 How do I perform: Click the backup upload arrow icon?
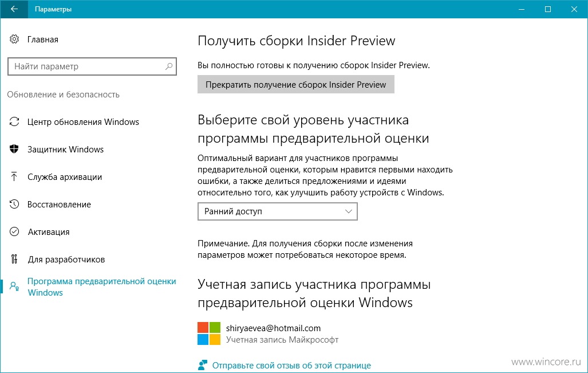14,176
